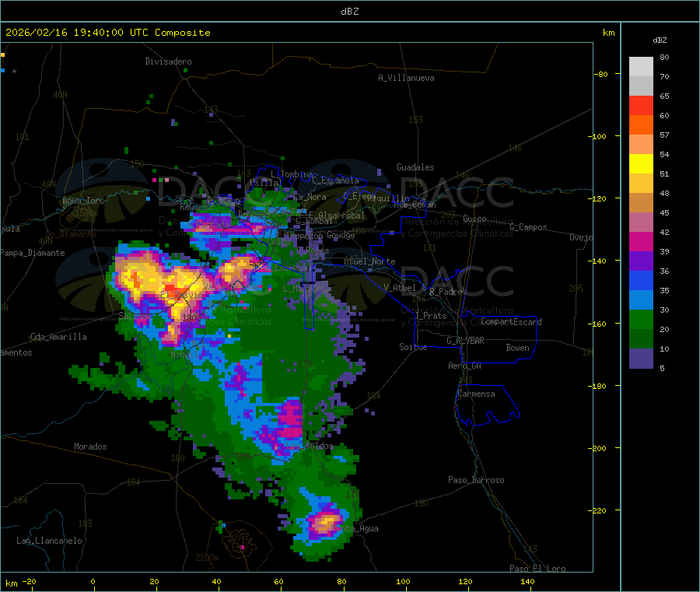Click the '0' tick on the horizontal axis
This screenshot has height=592, width=700.
(93, 581)
